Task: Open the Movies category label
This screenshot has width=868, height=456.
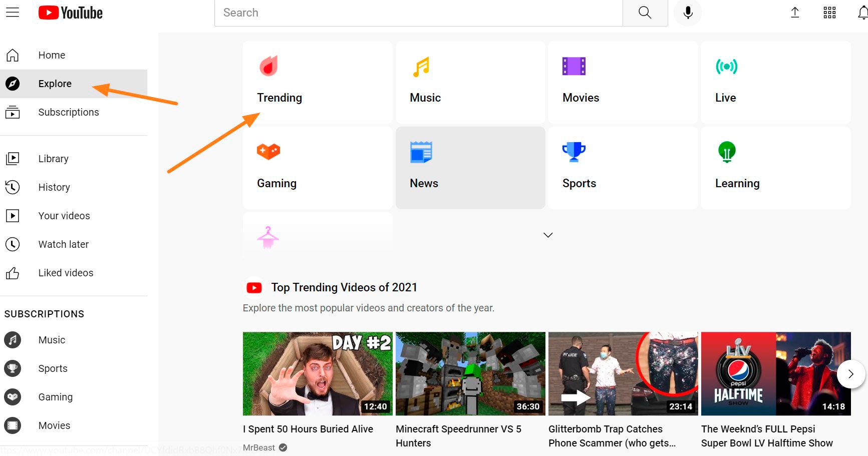Action: click(x=581, y=98)
